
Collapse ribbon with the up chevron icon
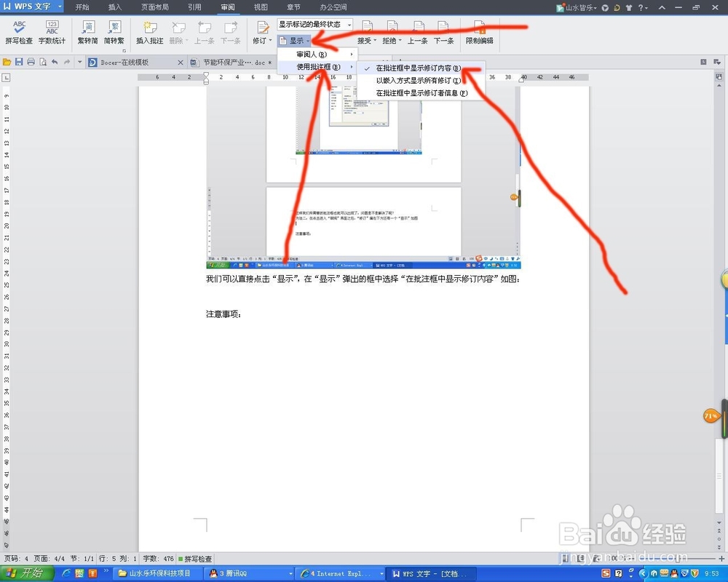click(662, 7)
